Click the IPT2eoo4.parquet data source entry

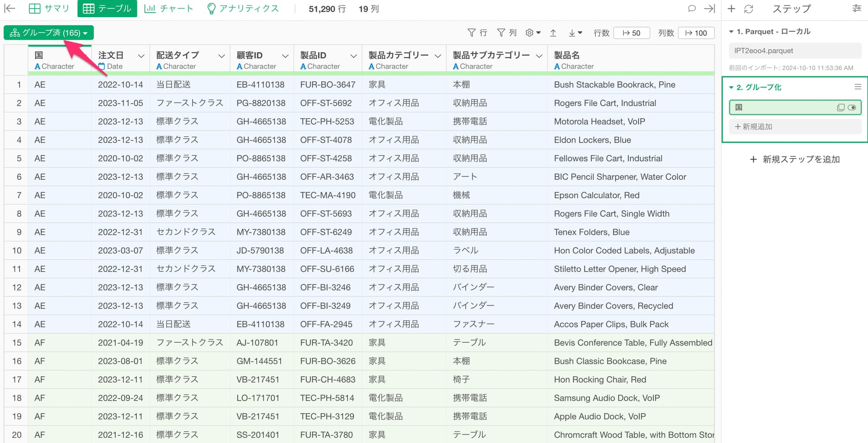tap(795, 51)
